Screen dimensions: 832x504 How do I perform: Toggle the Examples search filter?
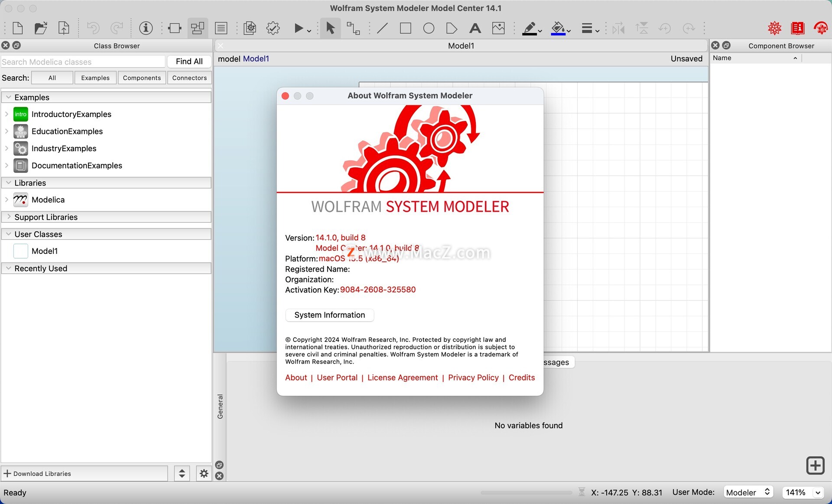point(95,78)
